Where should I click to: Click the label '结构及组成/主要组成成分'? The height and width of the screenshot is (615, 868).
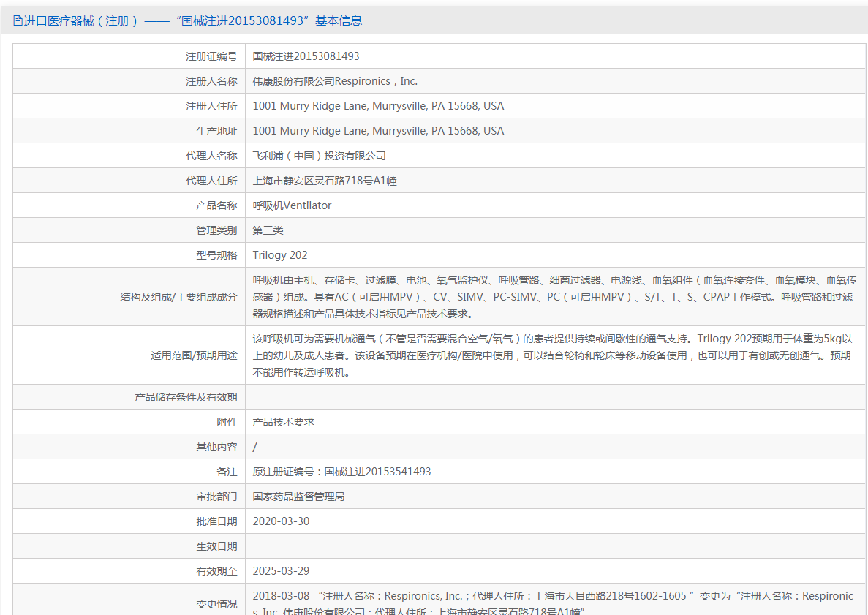178,297
